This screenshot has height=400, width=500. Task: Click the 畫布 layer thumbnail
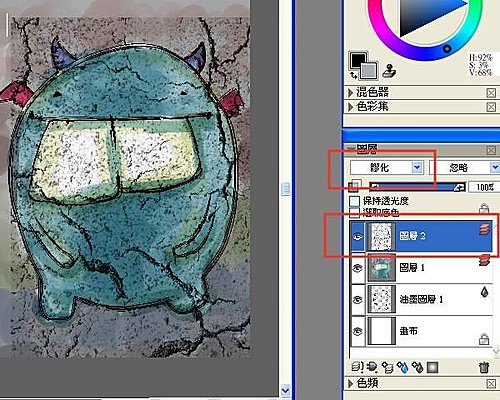(382, 331)
